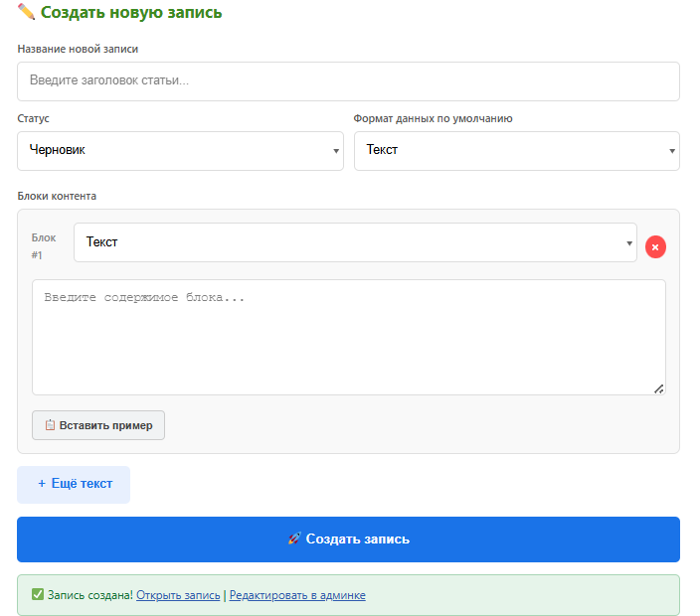Click the Блок #1 label

click(x=44, y=246)
